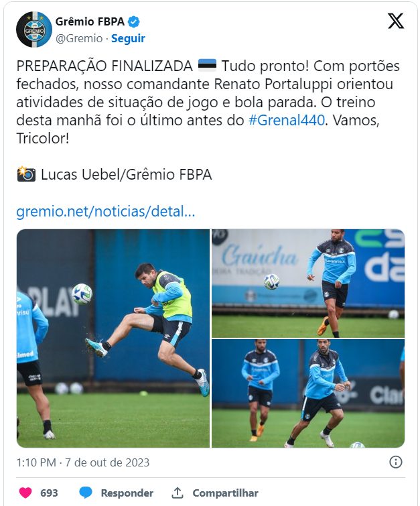This screenshot has width=420, height=506.
Task: Open the tweet info circle icon
Action: (x=395, y=462)
